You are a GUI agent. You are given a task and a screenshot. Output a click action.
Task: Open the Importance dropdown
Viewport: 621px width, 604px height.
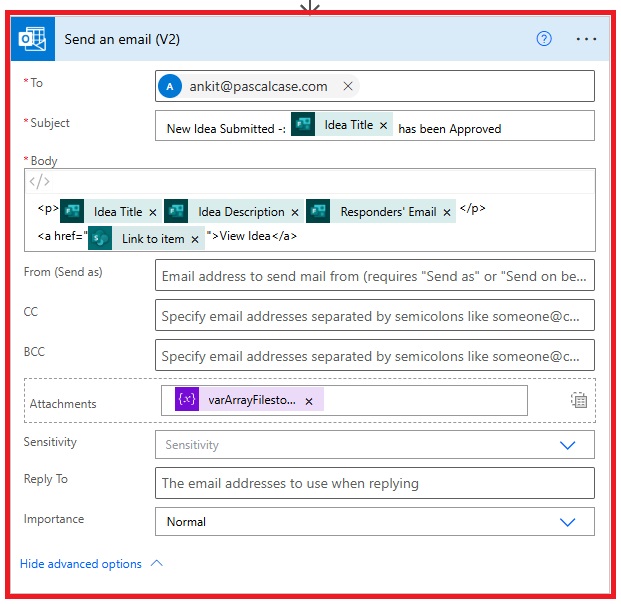[374, 522]
